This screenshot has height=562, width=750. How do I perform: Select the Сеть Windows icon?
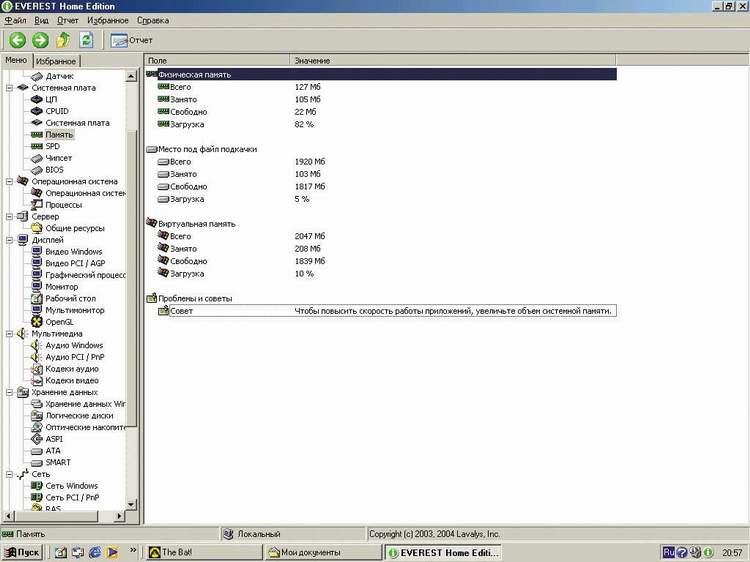pyautogui.click(x=37, y=486)
